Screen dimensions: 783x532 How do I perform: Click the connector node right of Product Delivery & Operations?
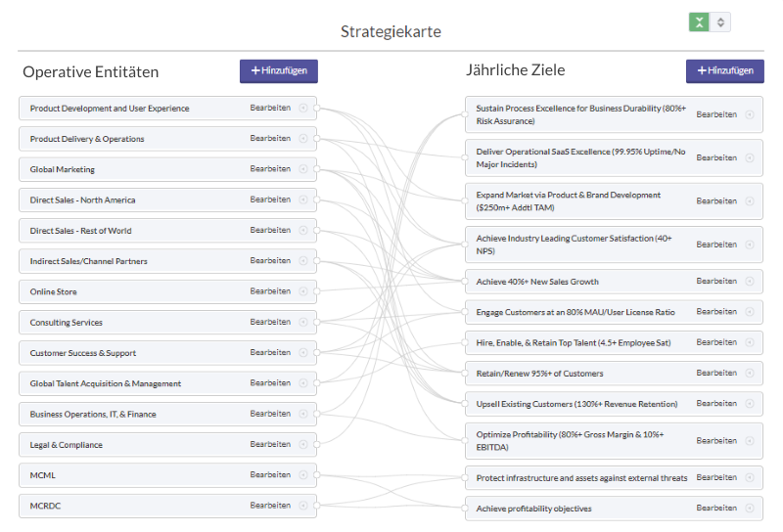pyautogui.click(x=316, y=138)
